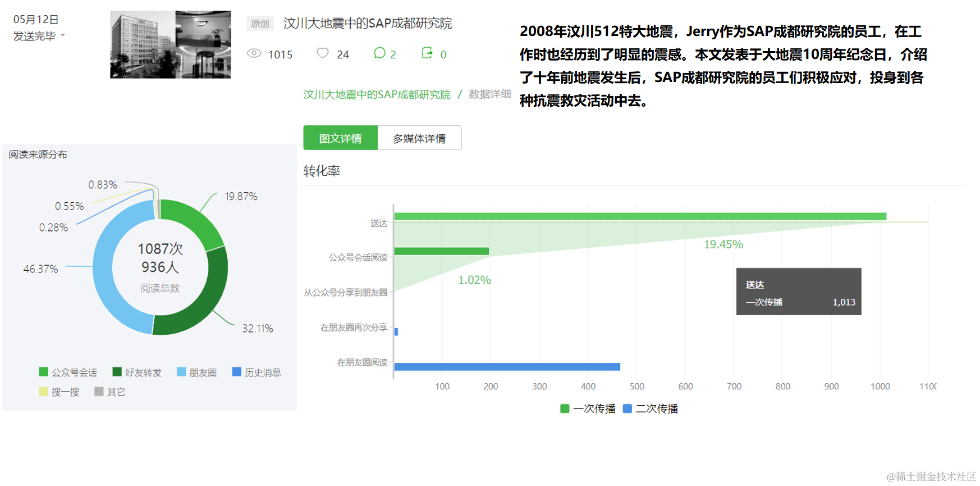Click the 送达 axis label
This screenshot has height=486, width=980.
[379, 223]
